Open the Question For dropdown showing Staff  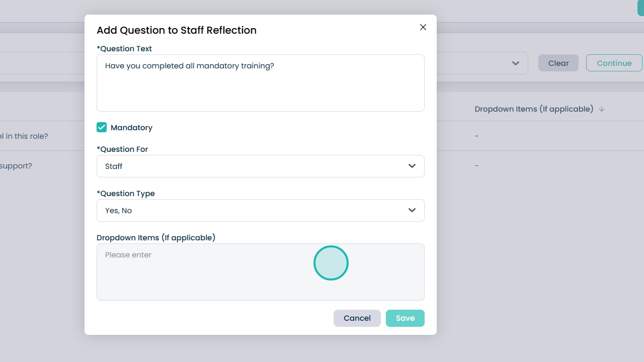click(260, 166)
